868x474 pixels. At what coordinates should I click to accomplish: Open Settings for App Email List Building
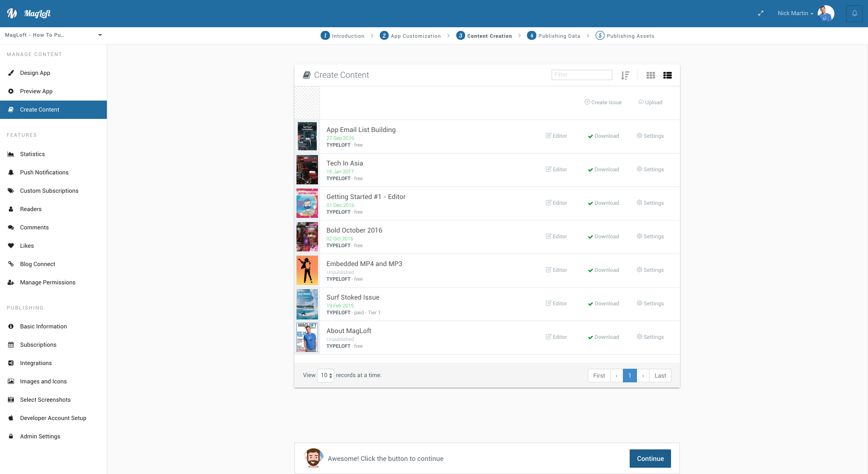click(650, 136)
